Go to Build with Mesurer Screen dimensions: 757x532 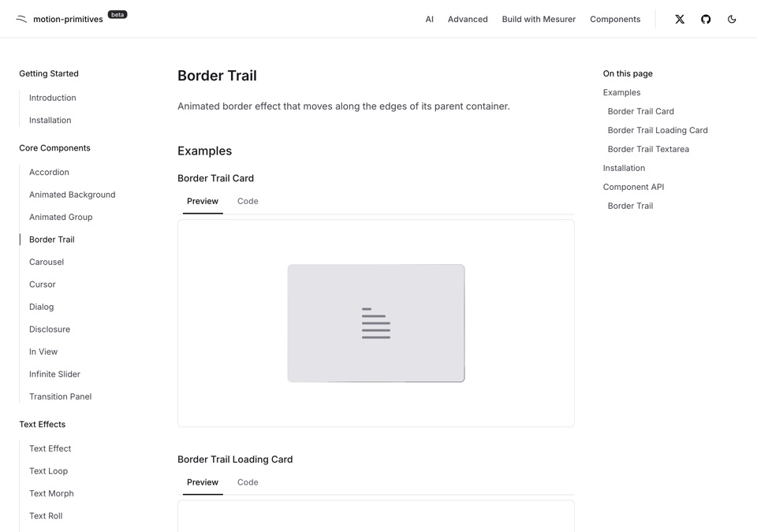tap(539, 20)
